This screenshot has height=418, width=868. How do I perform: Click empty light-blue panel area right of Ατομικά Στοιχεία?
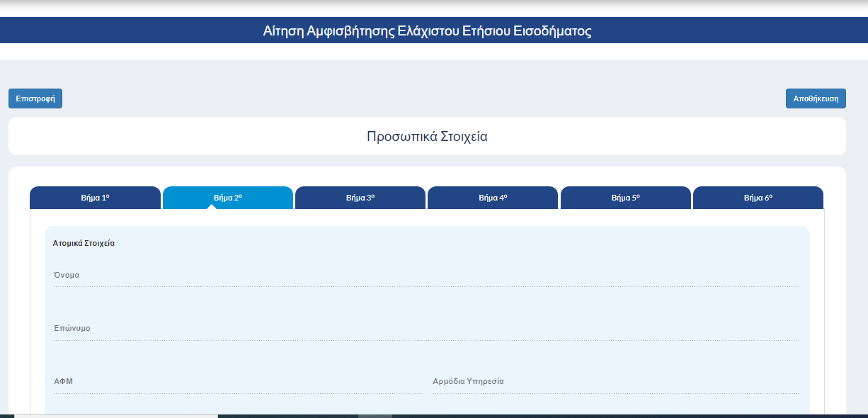pyautogui.click(x=460, y=243)
